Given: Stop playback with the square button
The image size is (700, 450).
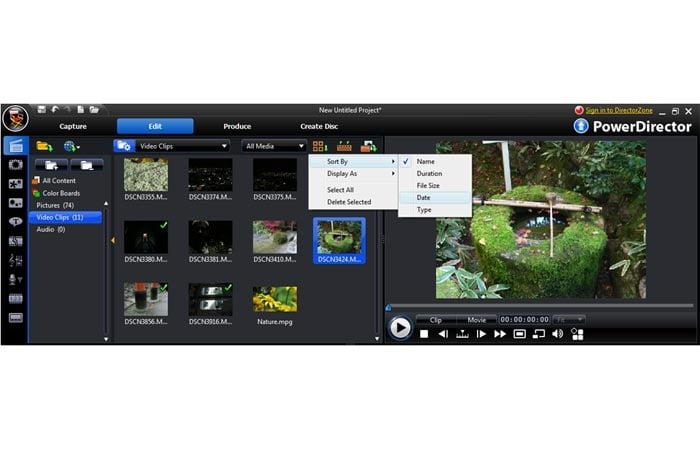Looking at the screenshot, I should [x=424, y=334].
